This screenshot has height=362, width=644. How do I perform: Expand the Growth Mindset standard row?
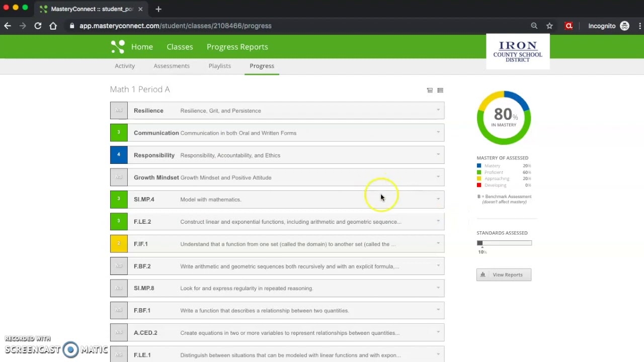(438, 177)
